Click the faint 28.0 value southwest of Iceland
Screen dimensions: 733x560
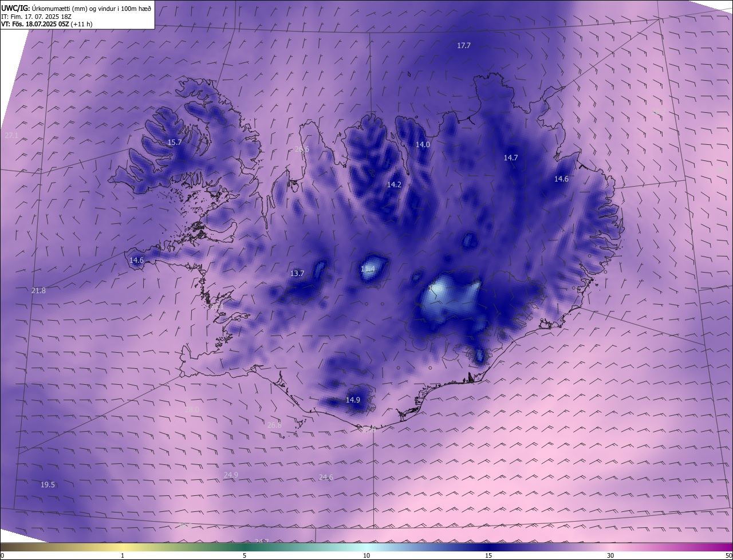pos(192,409)
